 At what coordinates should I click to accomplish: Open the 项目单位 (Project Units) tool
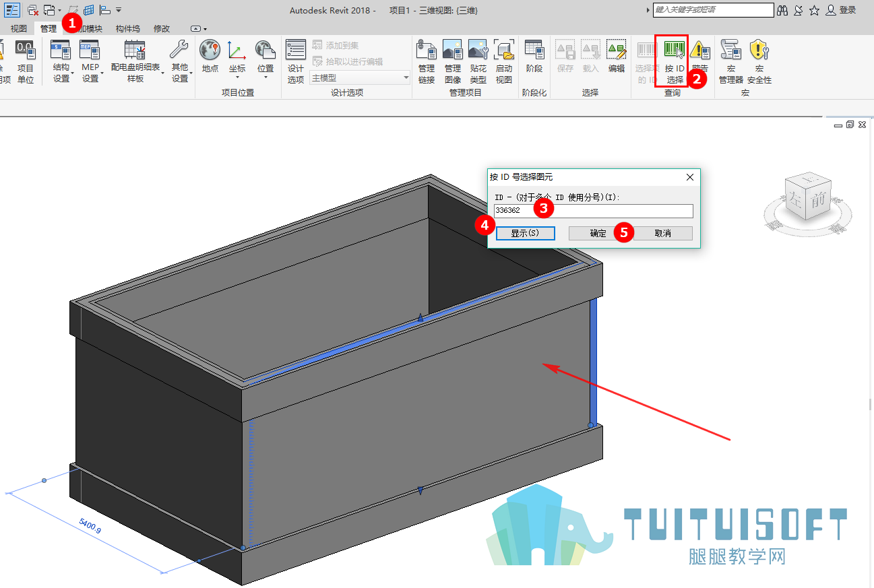25,61
